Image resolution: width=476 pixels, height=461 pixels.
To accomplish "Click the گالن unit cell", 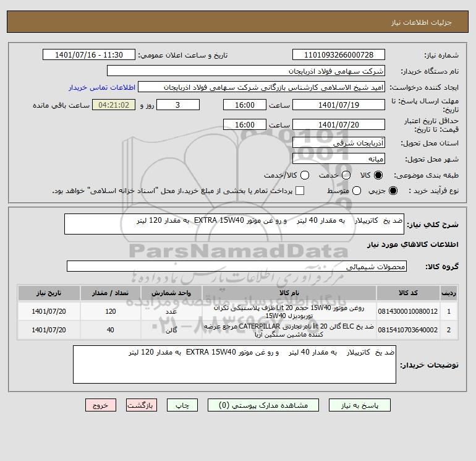I will 171,330.
